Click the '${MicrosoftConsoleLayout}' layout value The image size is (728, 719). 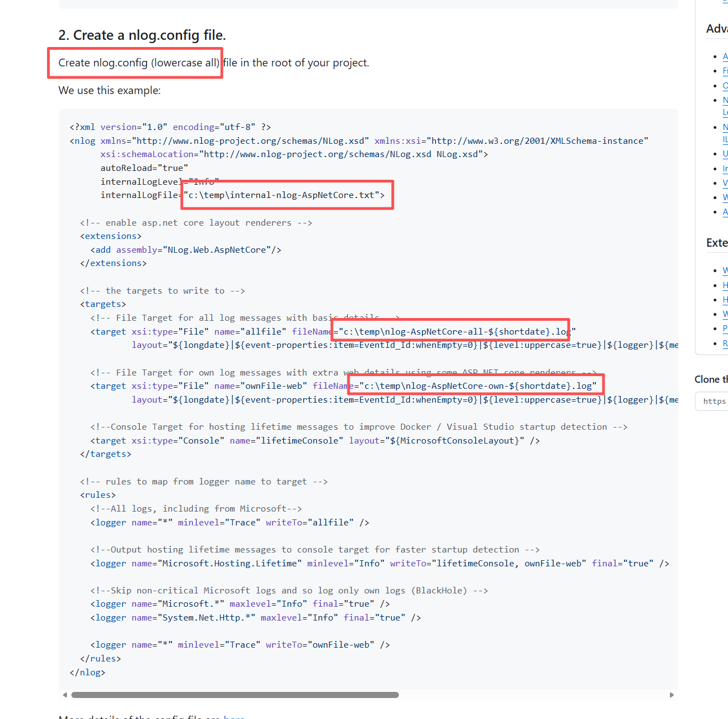[x=455, y=441]
